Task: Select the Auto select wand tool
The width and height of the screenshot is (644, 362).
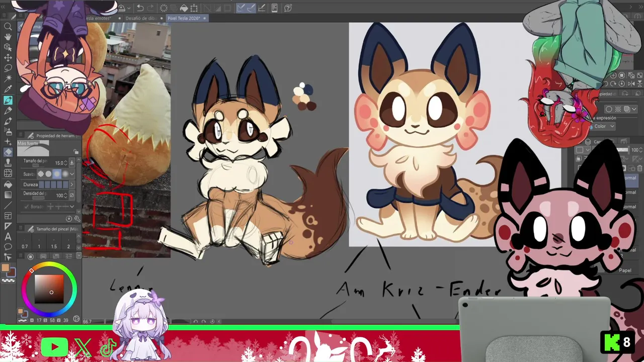Action: tap(8, 78)
